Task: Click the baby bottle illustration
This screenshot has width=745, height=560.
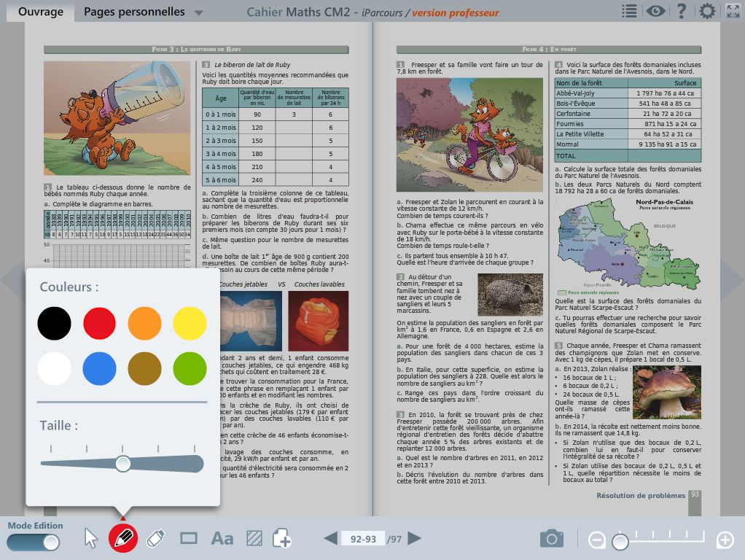Action: 117,118
